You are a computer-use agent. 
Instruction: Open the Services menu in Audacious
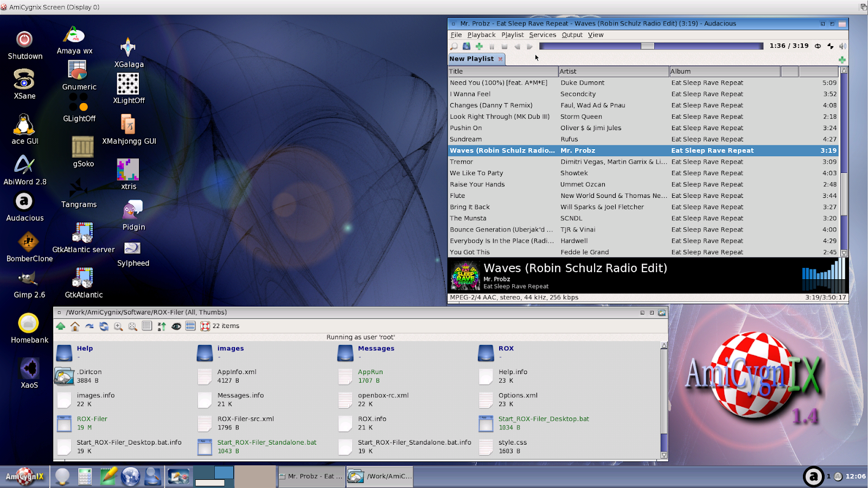pos(542,35)
